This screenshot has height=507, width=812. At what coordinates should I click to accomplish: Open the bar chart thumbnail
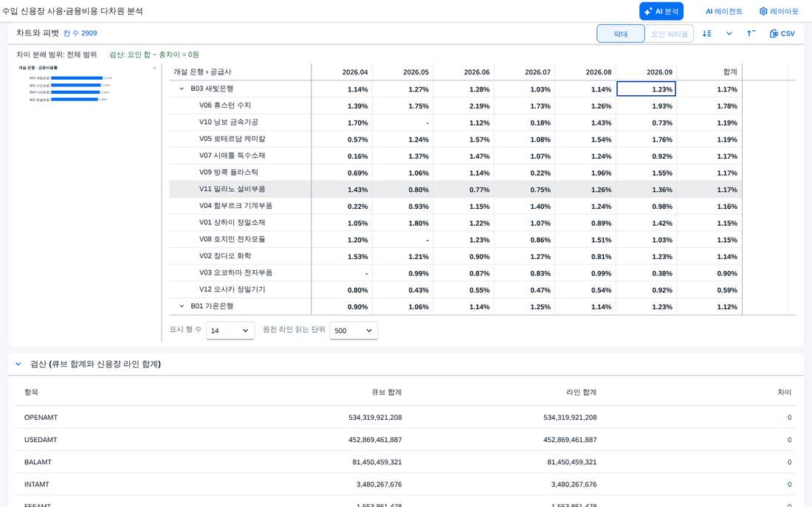point(86,83)
